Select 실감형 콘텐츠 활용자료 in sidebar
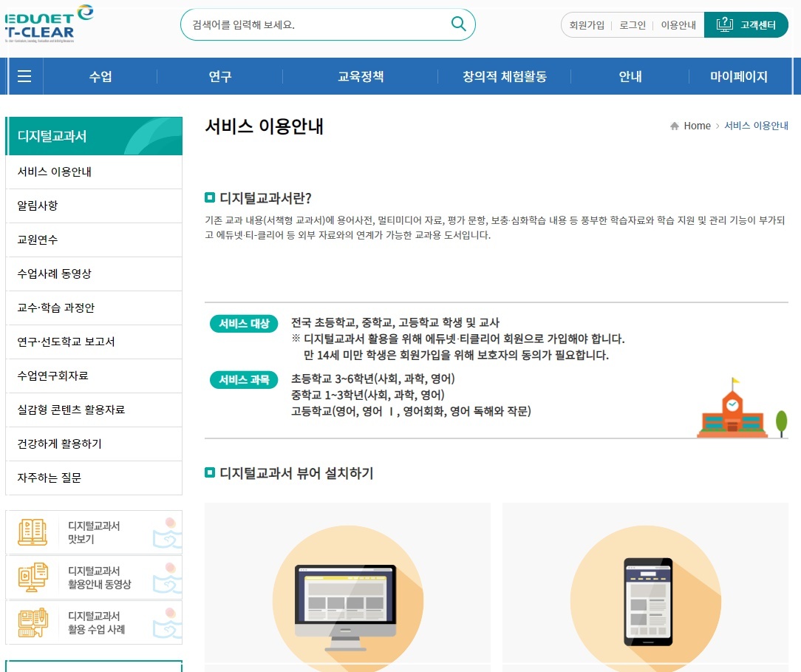The image size is (801, 672). (x=94, y=410)
